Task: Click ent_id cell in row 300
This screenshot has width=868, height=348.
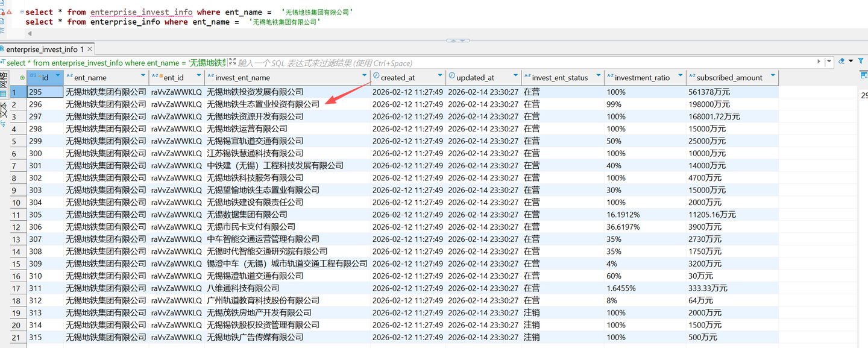Action: coord(177,153)
